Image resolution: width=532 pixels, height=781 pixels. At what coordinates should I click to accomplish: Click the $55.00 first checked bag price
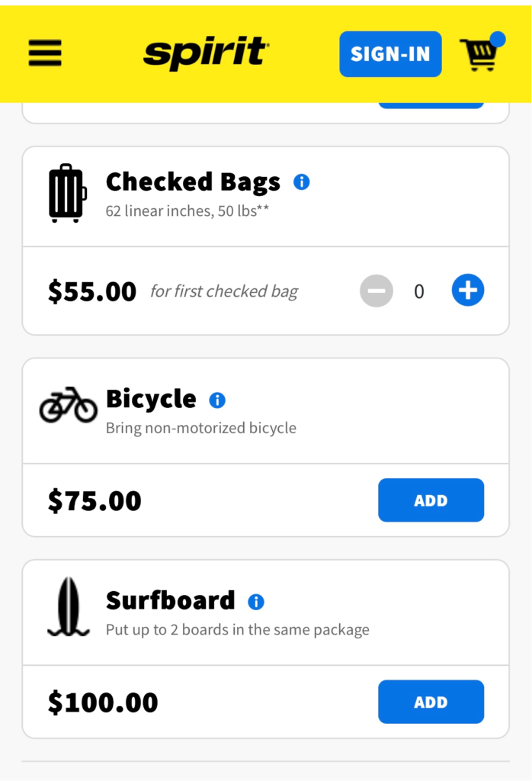(92, 291)
